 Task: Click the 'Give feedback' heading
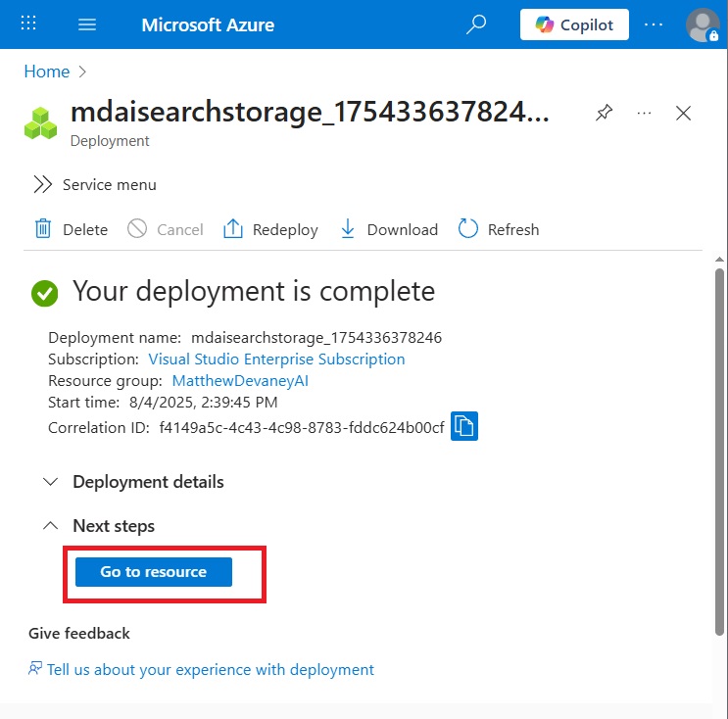click(x=79, y=634)
